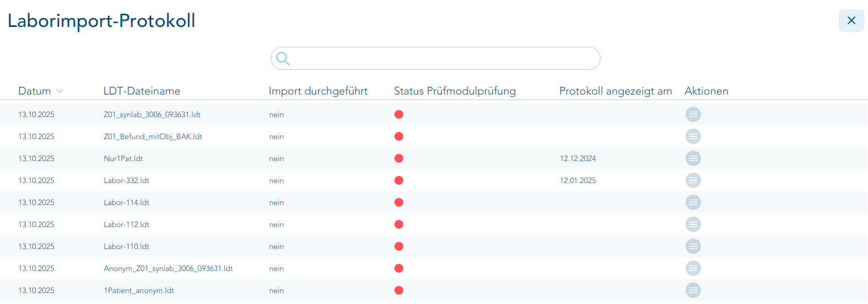Open actions menu for Labor-112.ldt row

click(693, 224)
